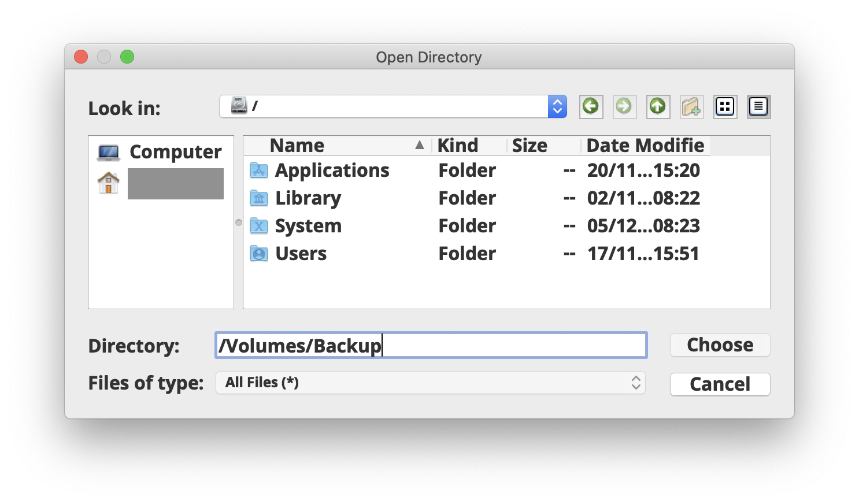
Task: Click the forward navigation arrow
Action: (624, 106)
